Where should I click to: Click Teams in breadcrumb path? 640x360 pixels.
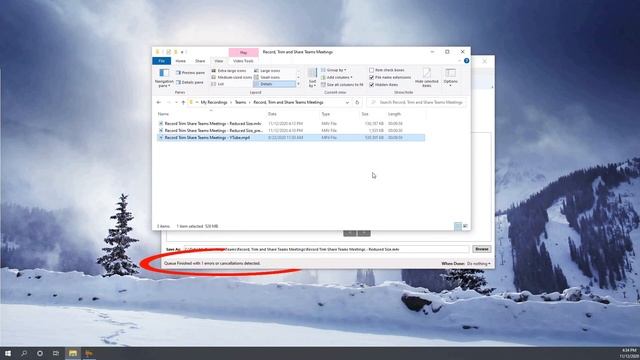240,102
